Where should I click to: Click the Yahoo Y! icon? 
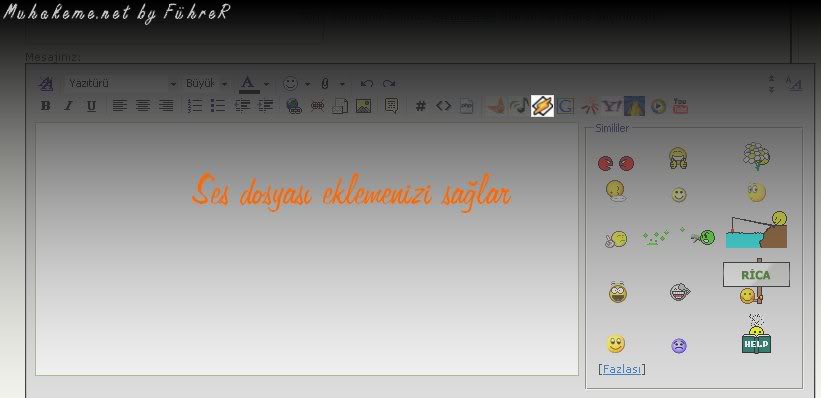pyautogui.click(x=612, y=106)
